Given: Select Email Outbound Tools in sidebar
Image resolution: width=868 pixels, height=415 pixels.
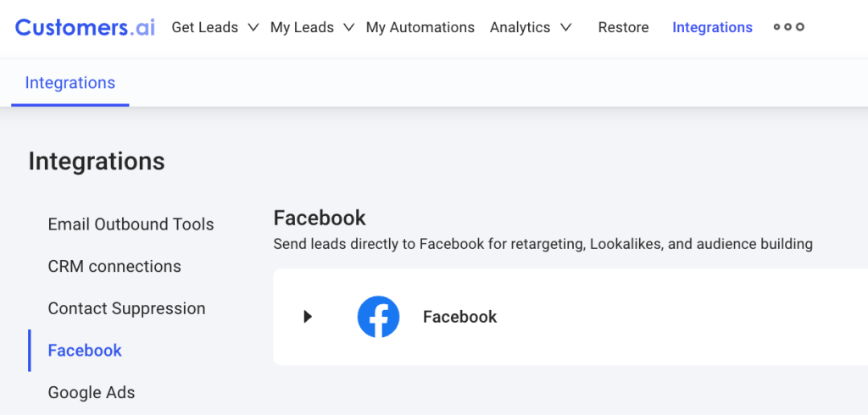Looking at the screenshot, I should [x=131, y=224].
